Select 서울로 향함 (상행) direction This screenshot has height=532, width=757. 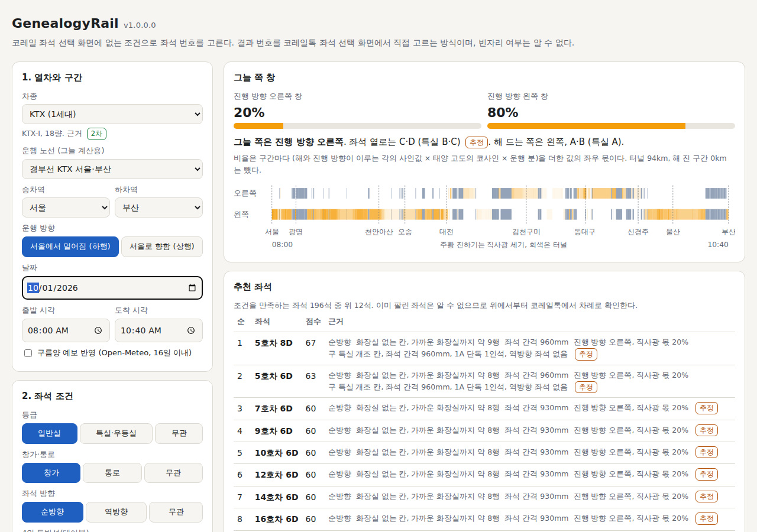pos(162,246)
